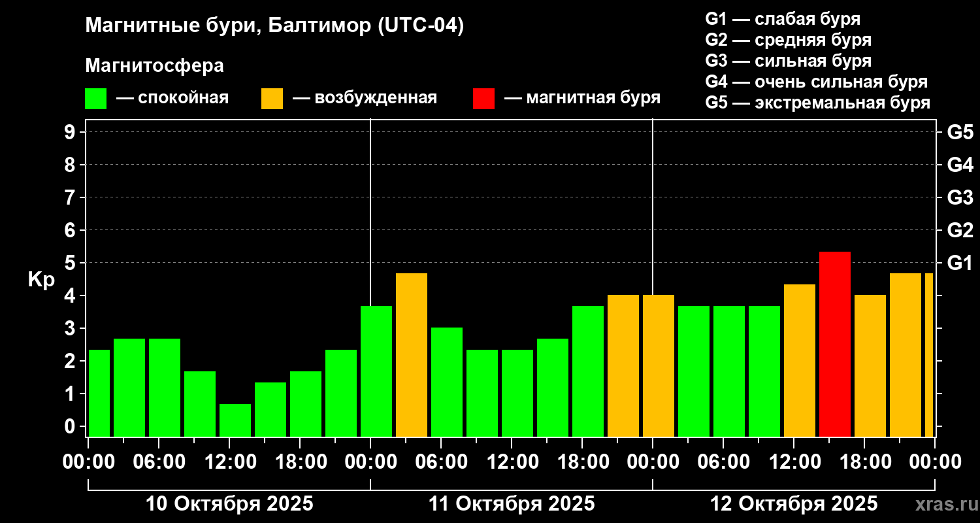
Task: Click the '— спокойная' legend label
Action: [172, 98]
